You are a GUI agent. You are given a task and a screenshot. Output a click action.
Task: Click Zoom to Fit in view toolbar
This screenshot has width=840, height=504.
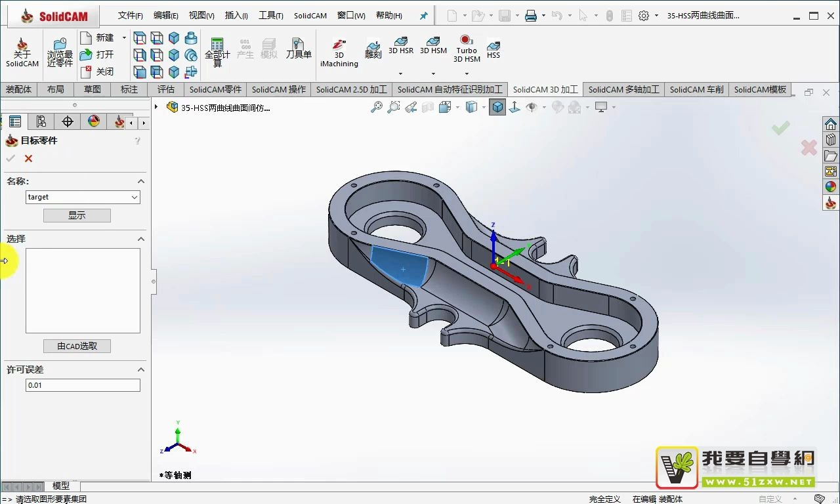point(377,107)
